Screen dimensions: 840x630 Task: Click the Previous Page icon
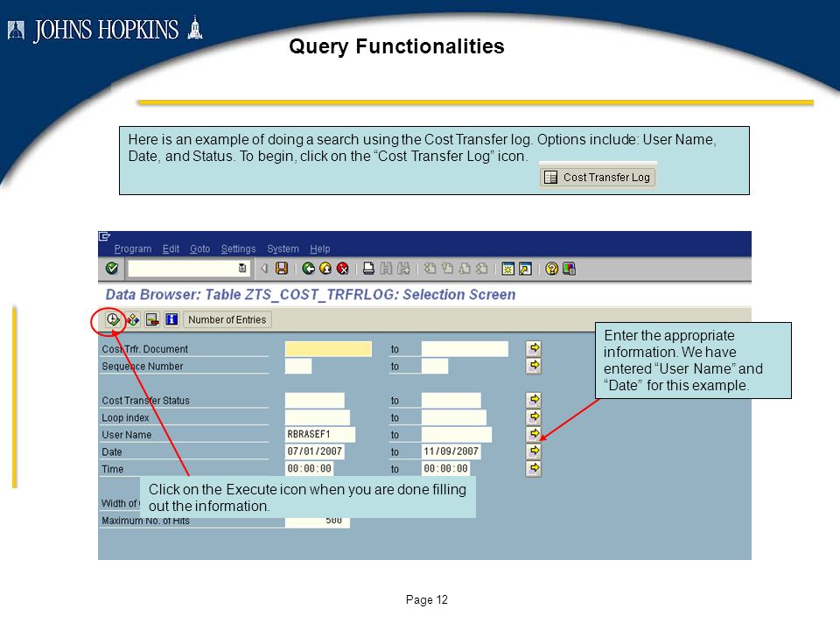point(447,269)
